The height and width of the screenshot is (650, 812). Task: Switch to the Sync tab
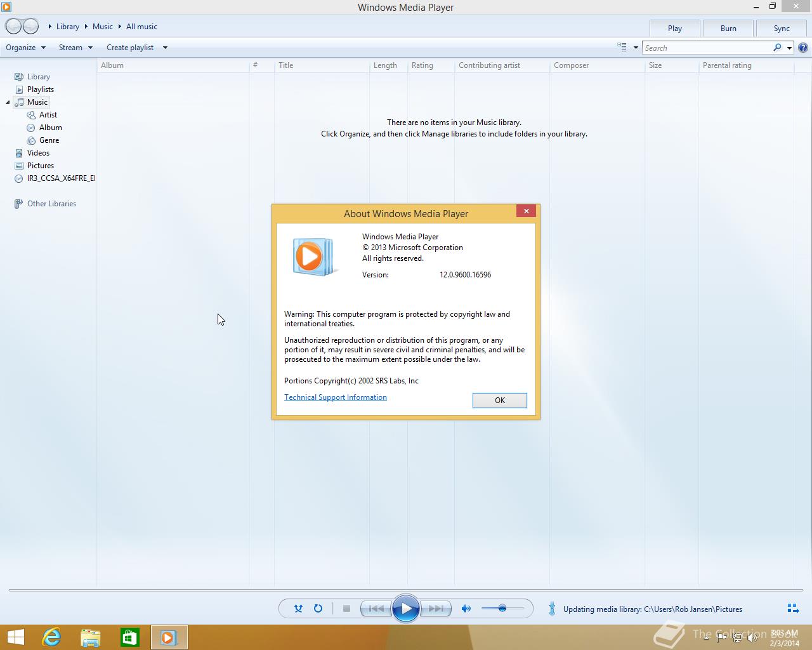782,28
